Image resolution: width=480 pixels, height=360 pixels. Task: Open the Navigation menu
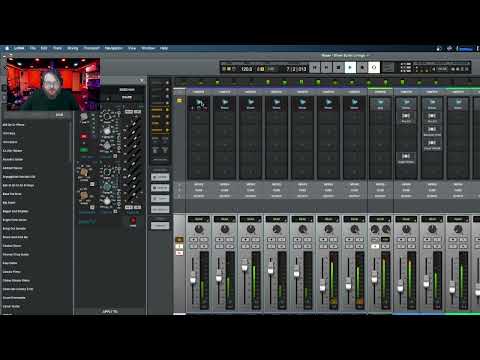(113, 48)
